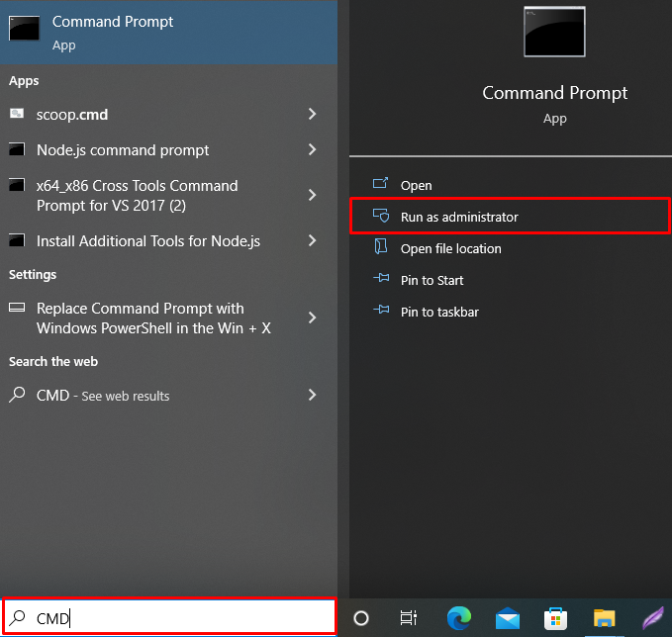The image size is (672, 637).
Task: Click the Replace Command Prompt setting icon
Action: coord(17,308)
